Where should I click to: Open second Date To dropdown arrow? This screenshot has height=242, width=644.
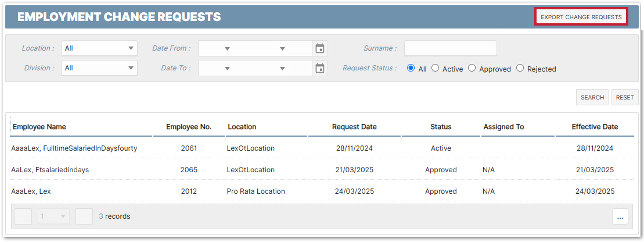click(x=282, y=69)
